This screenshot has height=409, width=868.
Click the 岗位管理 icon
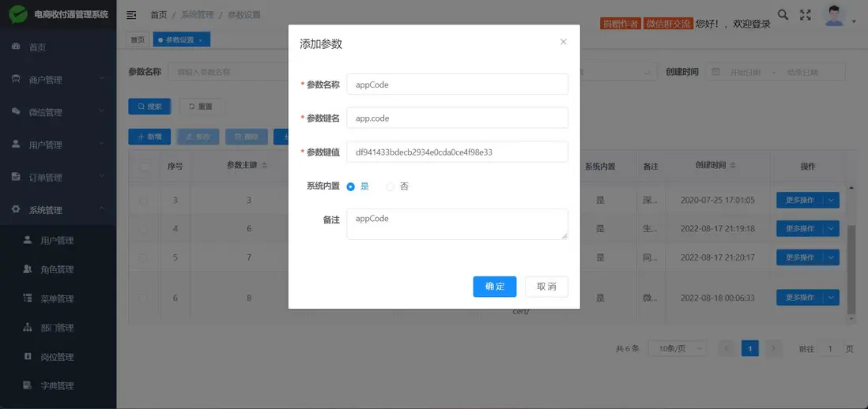pyautogui.click(x=28, y=357)
